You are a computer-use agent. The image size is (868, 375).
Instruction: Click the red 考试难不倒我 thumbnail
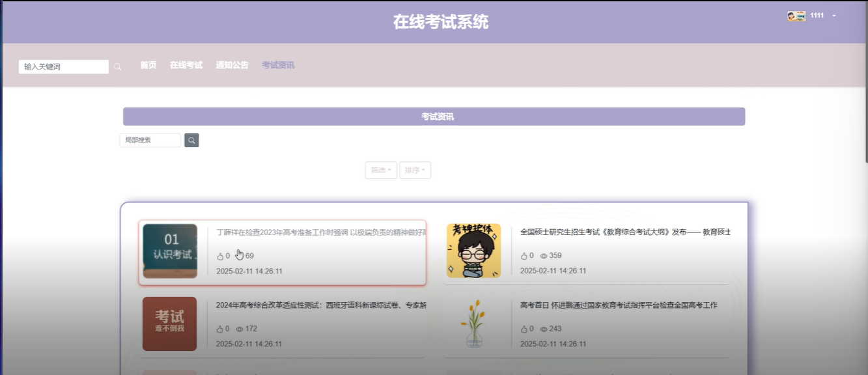pos(169,324)
